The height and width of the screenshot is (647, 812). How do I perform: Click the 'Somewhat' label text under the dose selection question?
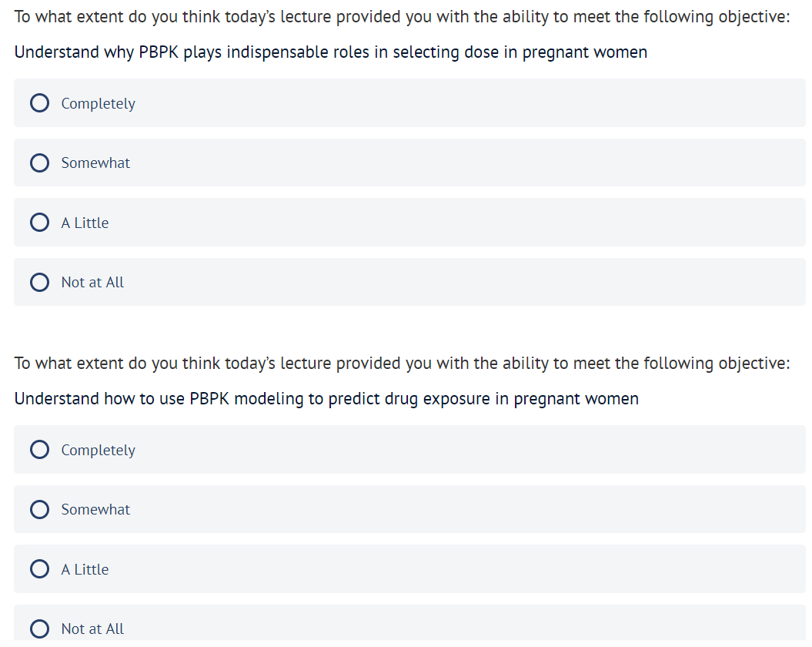click(95, 163)
